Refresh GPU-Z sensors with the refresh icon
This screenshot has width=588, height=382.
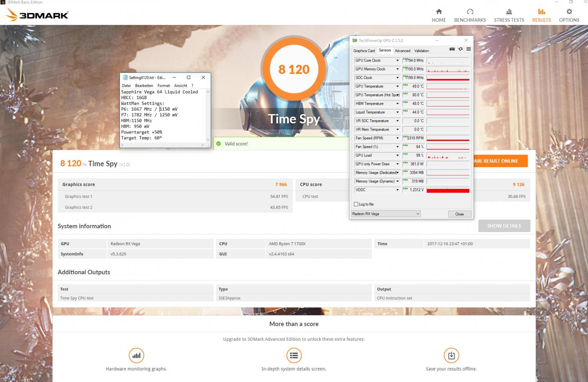tap(460, 49)
